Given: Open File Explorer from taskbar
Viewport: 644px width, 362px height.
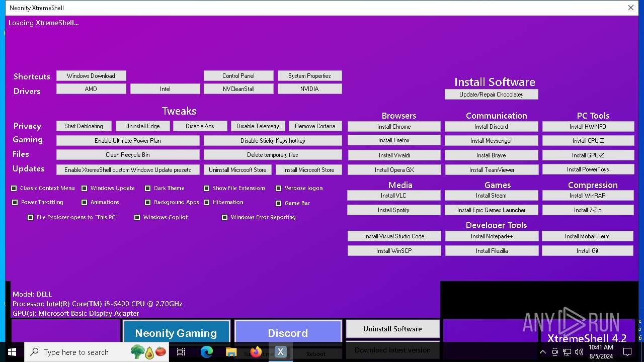Looking at the screenshot, I should [231, 352].
